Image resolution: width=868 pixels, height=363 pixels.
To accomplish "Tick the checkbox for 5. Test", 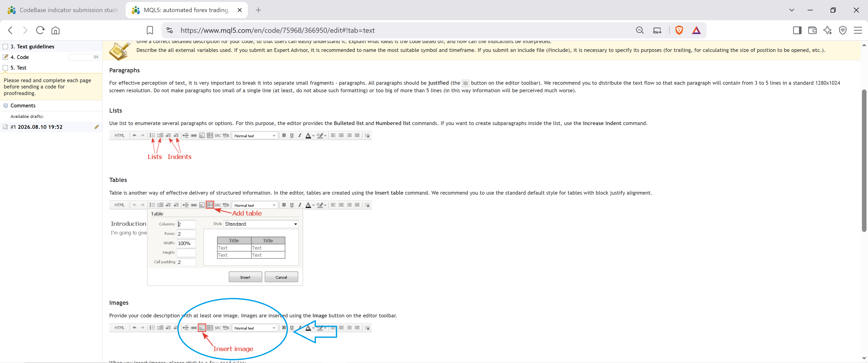I will (5, 68).
